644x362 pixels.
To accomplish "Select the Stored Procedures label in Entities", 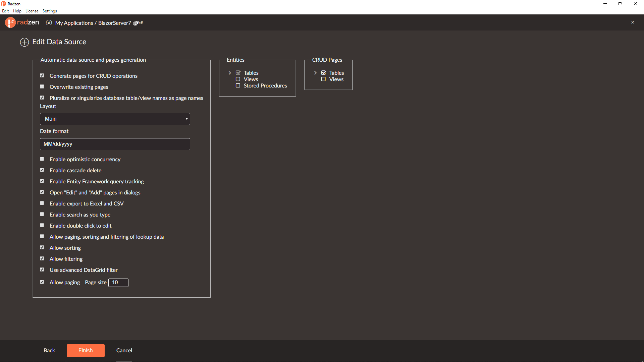I will click(265, 85).
